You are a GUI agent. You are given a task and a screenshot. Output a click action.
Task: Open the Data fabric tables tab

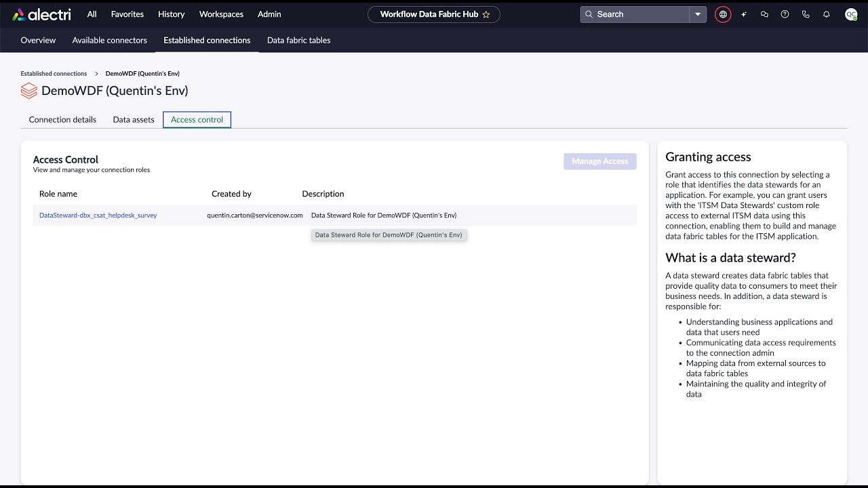(299, 40)
